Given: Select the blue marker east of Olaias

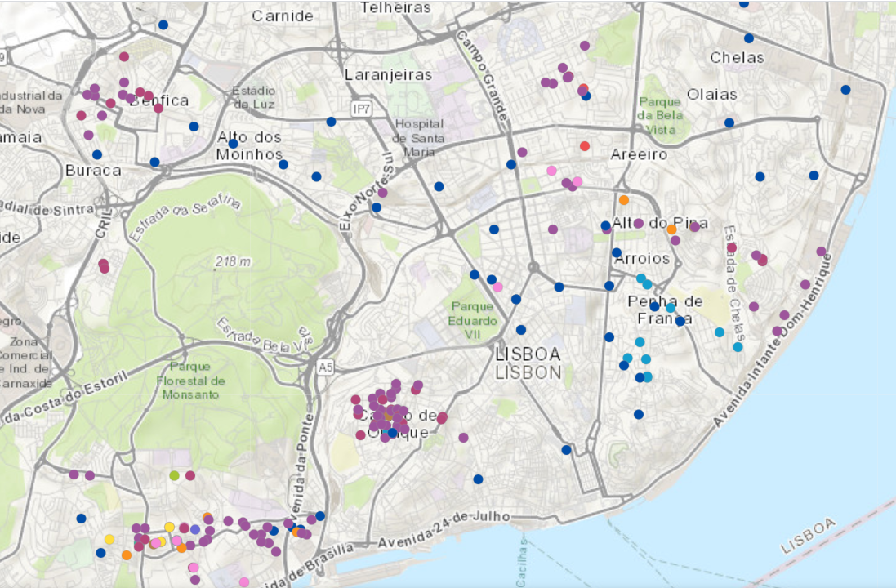Looking at the screenshot, I should tap(845, 90).
